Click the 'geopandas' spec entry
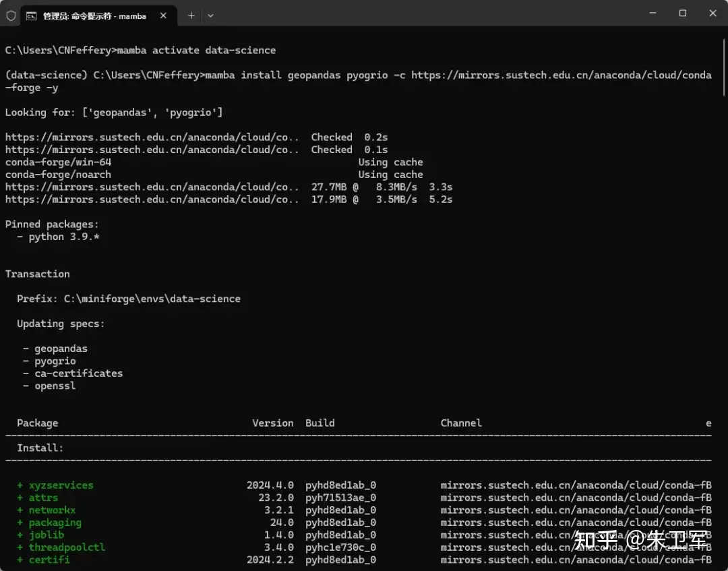This screenshot has height=571, width=728. tap(61, 349)
